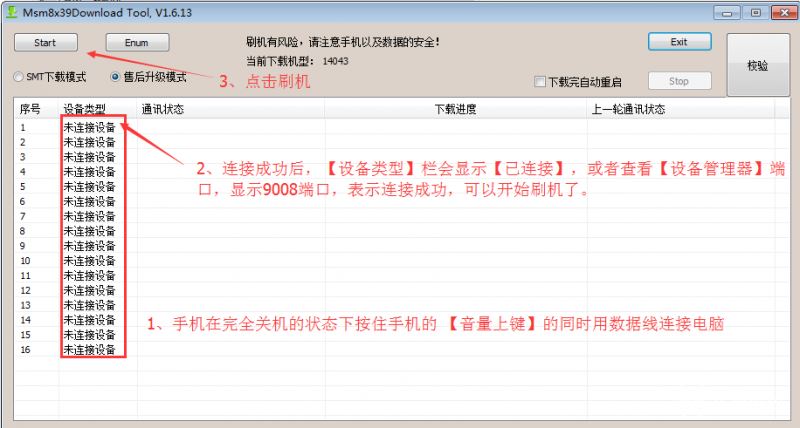Click the green download icon in title bar
Viewport: 800px width, 428px height.
[x=11, y=12]
